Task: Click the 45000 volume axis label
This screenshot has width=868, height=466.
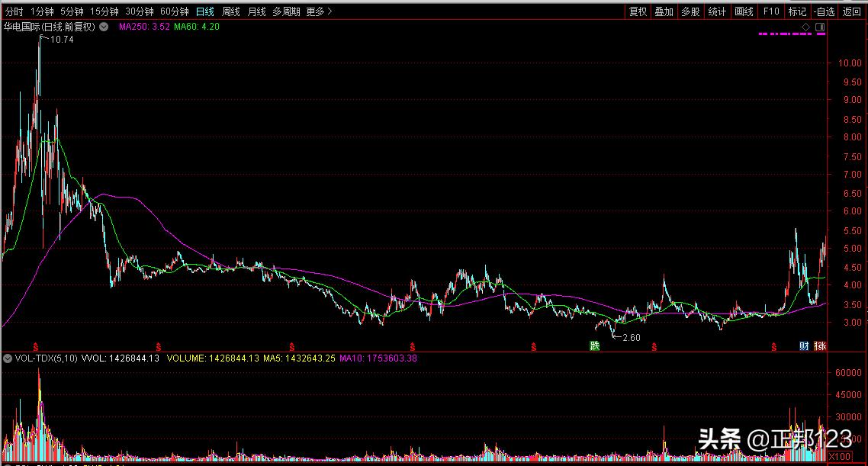Action: tap(848, 395)
